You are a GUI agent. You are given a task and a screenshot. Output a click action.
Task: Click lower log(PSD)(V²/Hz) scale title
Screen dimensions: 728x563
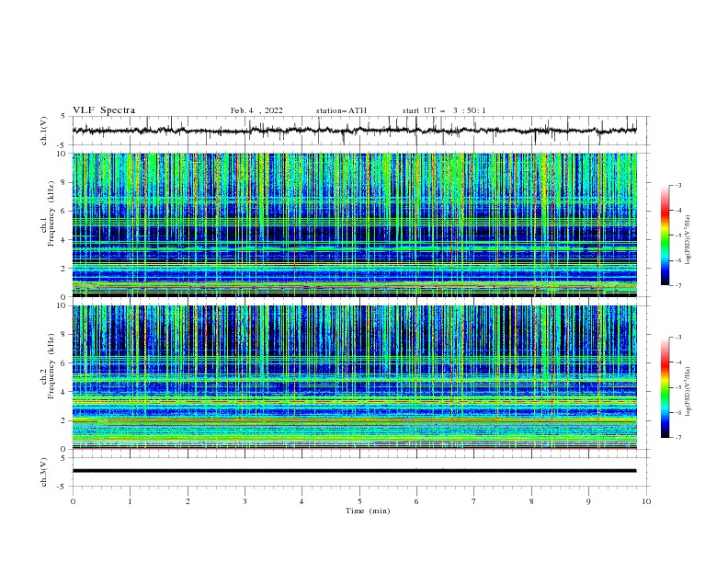[x=688, y=392]
